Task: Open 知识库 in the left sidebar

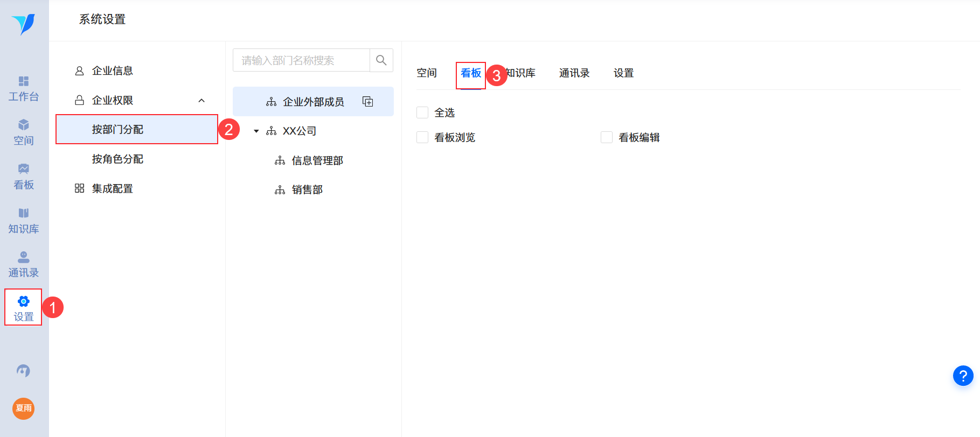Action: 24,221
